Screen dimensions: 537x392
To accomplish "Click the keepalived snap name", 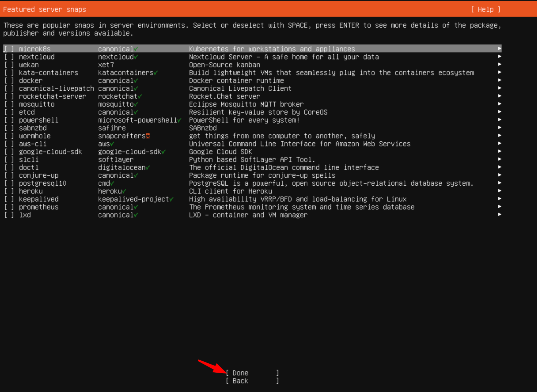I will tap(39, 199).
